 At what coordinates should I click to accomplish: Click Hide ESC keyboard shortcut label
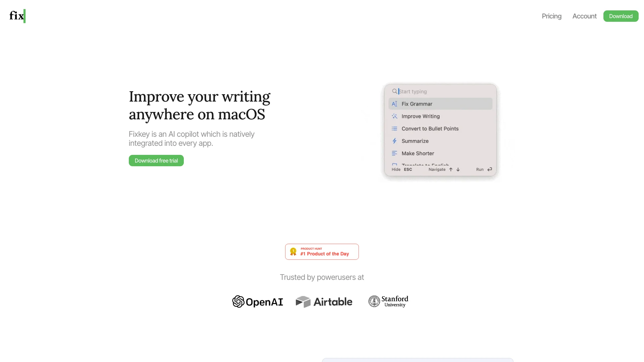coord(401,169)
